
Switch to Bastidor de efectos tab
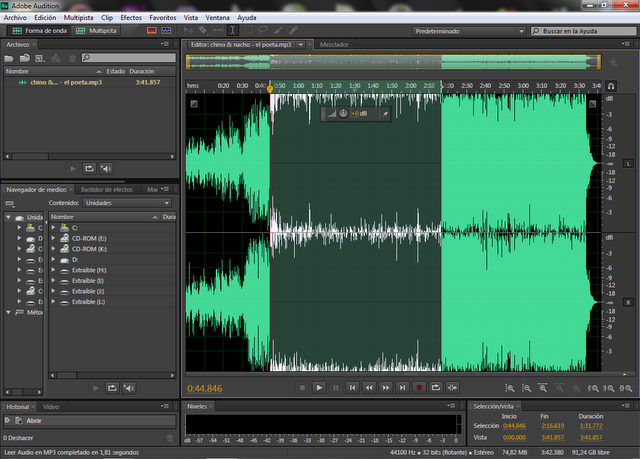pos(107,189)
